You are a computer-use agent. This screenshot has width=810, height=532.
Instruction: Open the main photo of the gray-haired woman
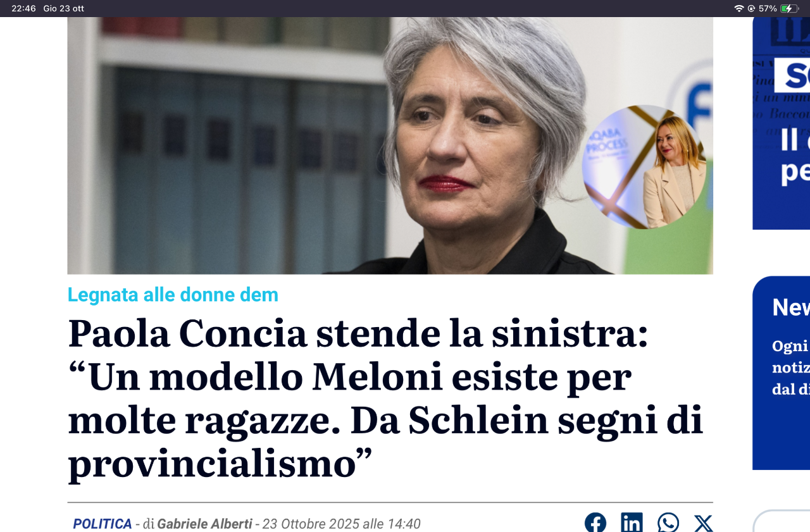click(390, 145)
